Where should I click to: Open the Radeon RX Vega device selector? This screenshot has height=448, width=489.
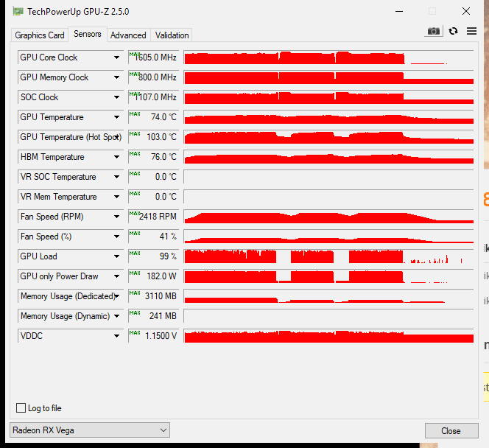(x=90, y=430)
